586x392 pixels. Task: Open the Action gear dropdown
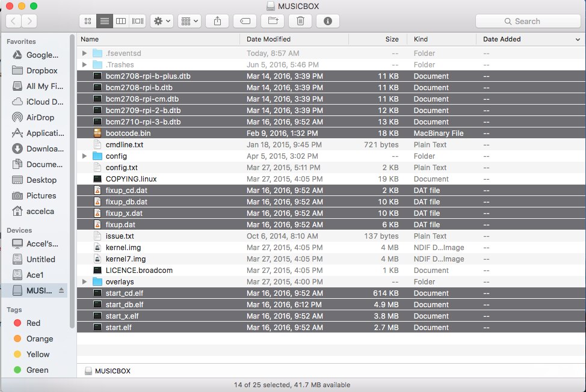(x=161, y=21)
